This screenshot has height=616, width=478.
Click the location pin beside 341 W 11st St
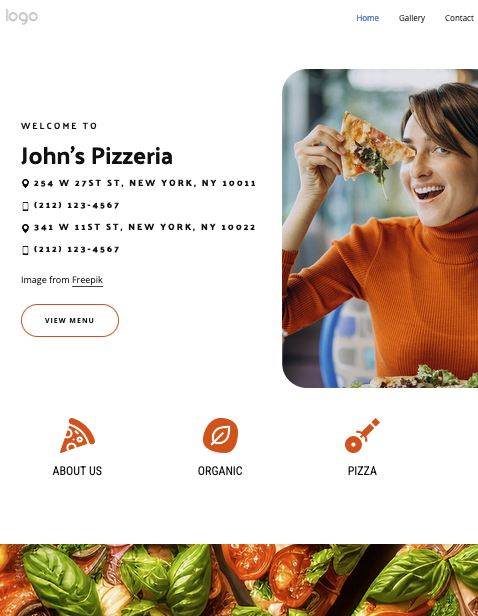coord(25,228)
